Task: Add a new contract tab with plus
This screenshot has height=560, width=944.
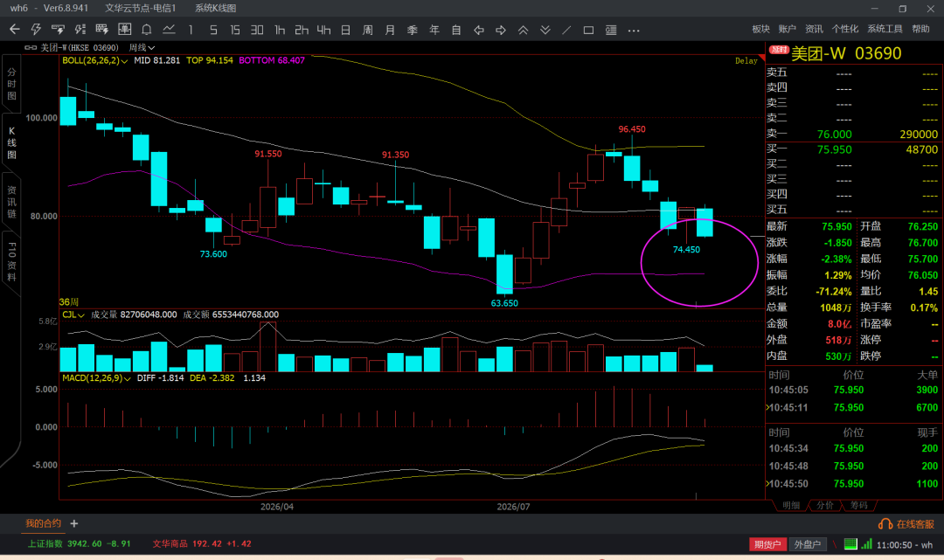Action: 74,524
